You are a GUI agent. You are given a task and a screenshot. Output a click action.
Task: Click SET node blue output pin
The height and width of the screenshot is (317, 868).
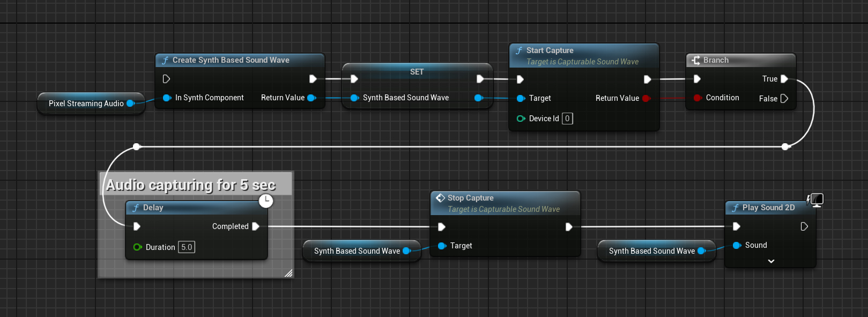tap(479, 98)
